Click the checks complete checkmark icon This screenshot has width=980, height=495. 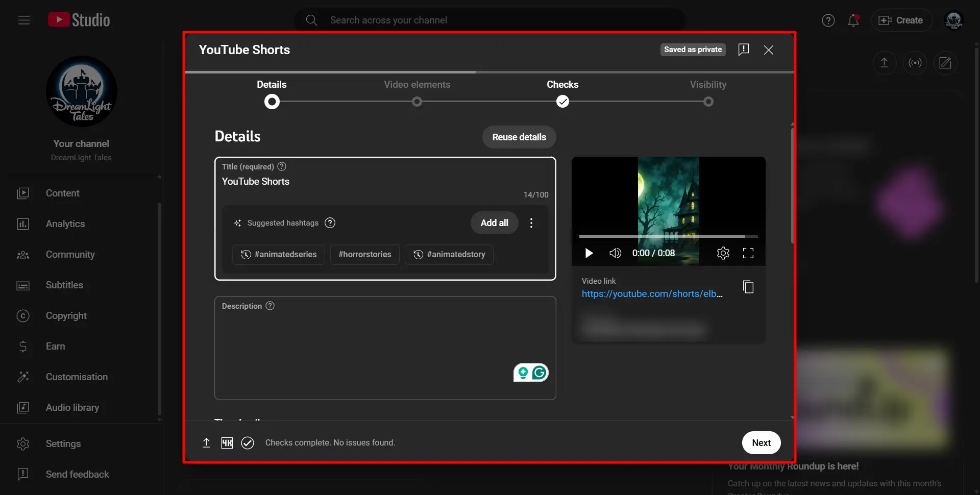pyautogui.click(x=248, y=443)
